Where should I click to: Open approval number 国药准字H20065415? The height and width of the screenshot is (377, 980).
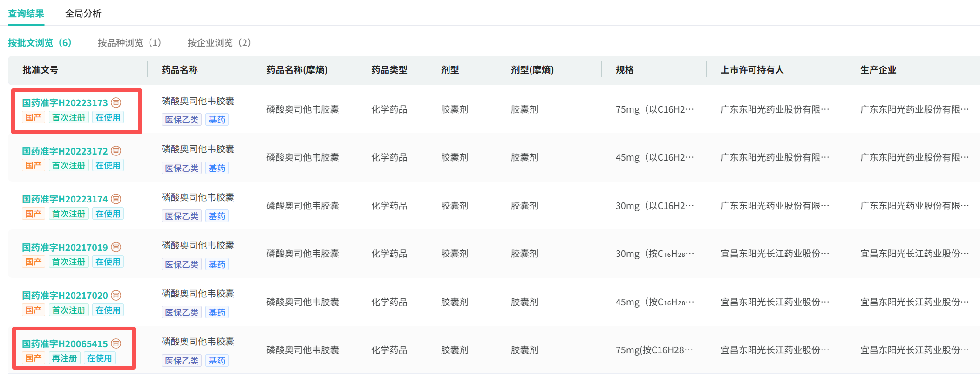pyautogui.click(x=65, y=344)
